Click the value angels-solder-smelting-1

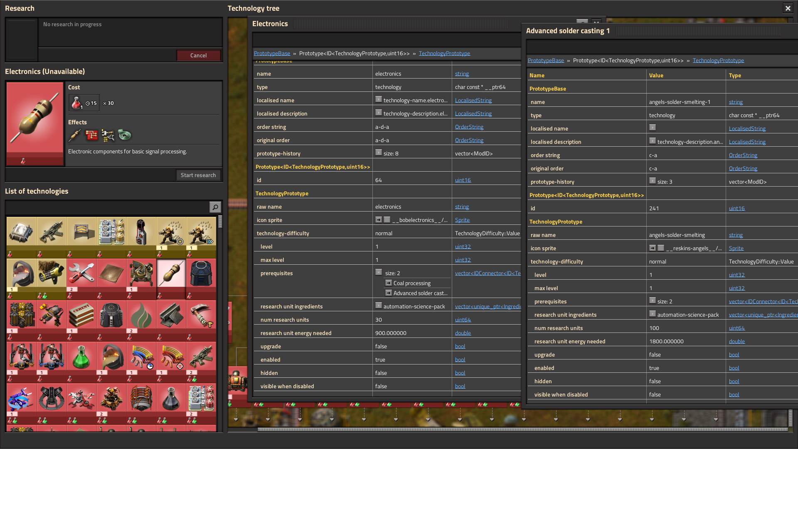(x=680, y=102)
